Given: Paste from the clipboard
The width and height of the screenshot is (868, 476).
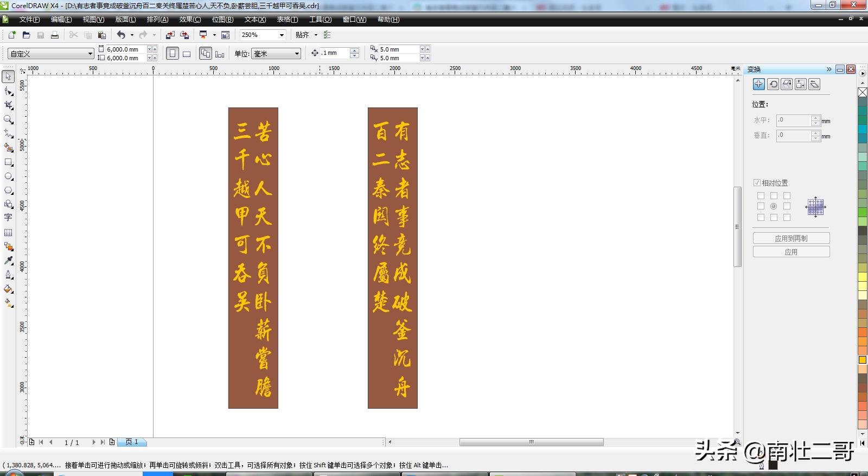Looking at the screenshot, I should [x=101, y=35].
